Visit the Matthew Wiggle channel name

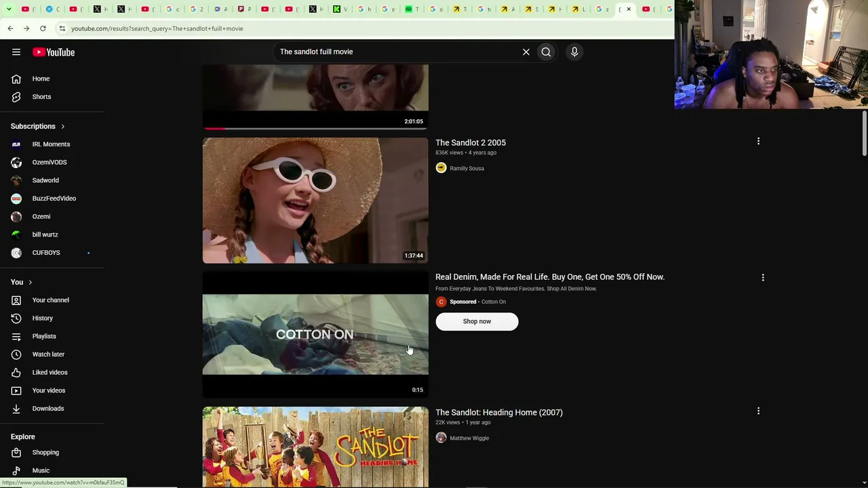coord(469,439)
